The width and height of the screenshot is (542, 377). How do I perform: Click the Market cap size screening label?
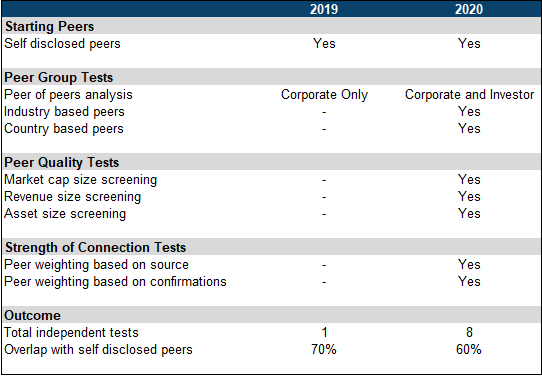81,180
